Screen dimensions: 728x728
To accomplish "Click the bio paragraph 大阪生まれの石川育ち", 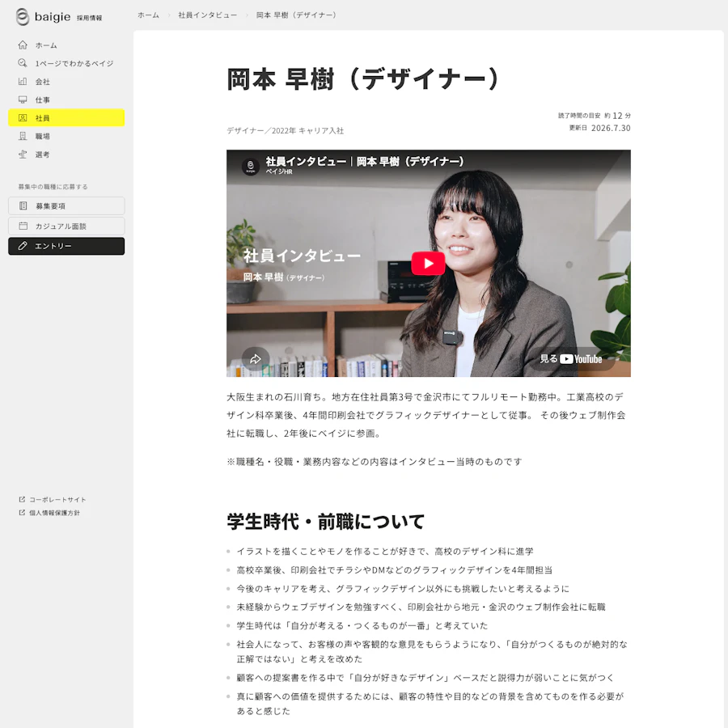I will click(426, 415).
